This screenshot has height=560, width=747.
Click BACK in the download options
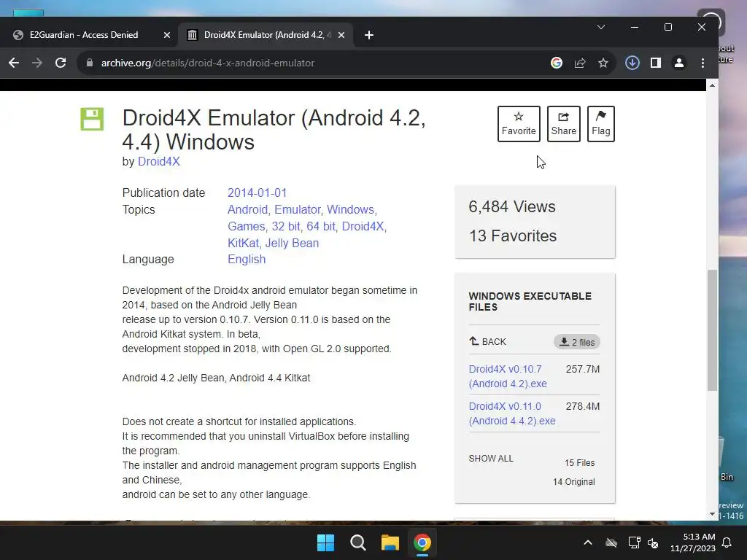tap(487, 341)
